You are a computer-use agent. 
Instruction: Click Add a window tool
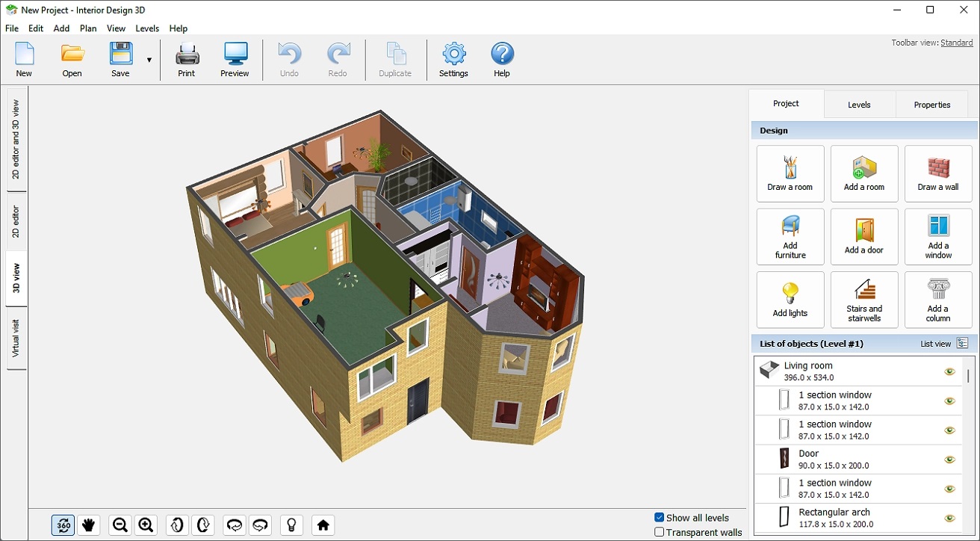pyautogui.click(x=938, y=237)
